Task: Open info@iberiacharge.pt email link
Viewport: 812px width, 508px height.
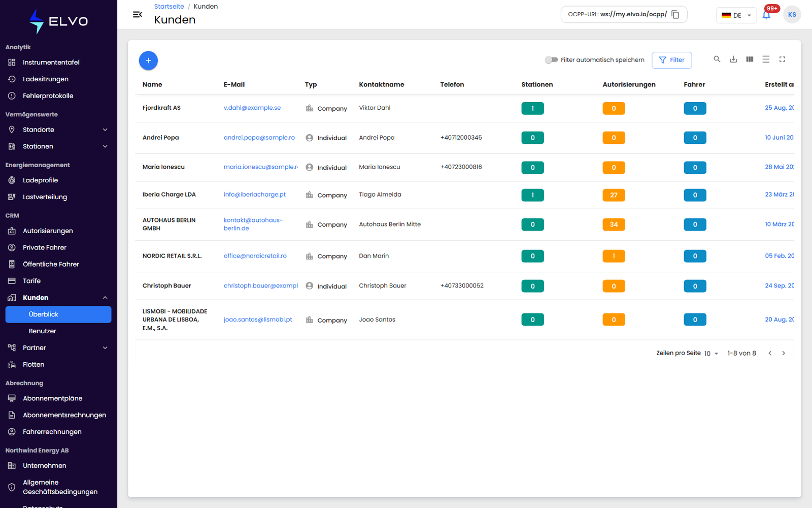Action: 255,195
